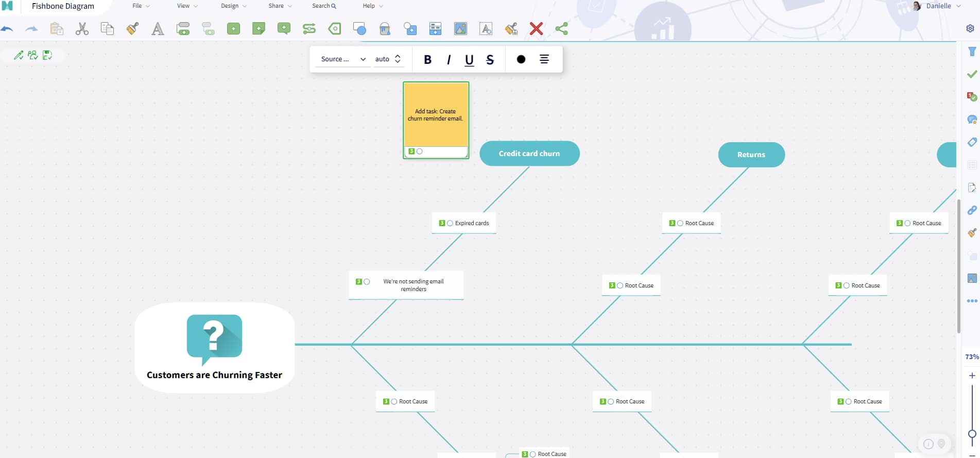Toggle the Expired cards task circle
The height and width of the screenshot is (458, 980).
pos(450,223)
